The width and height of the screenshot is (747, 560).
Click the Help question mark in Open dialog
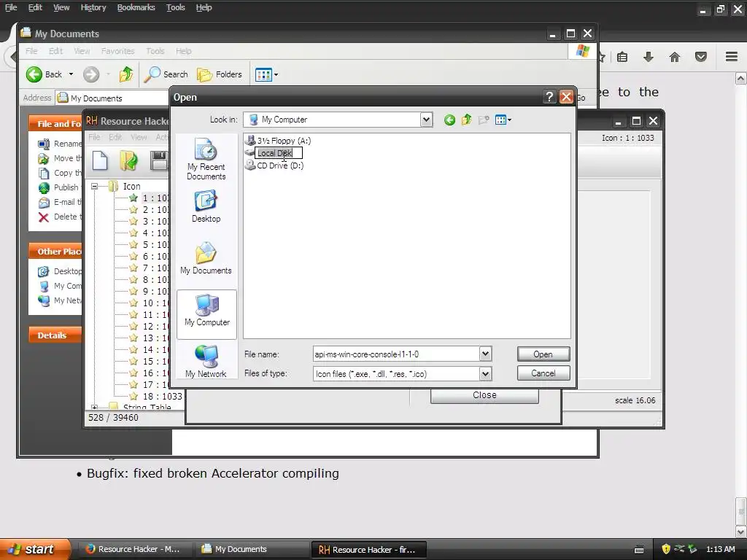(549, 97)
